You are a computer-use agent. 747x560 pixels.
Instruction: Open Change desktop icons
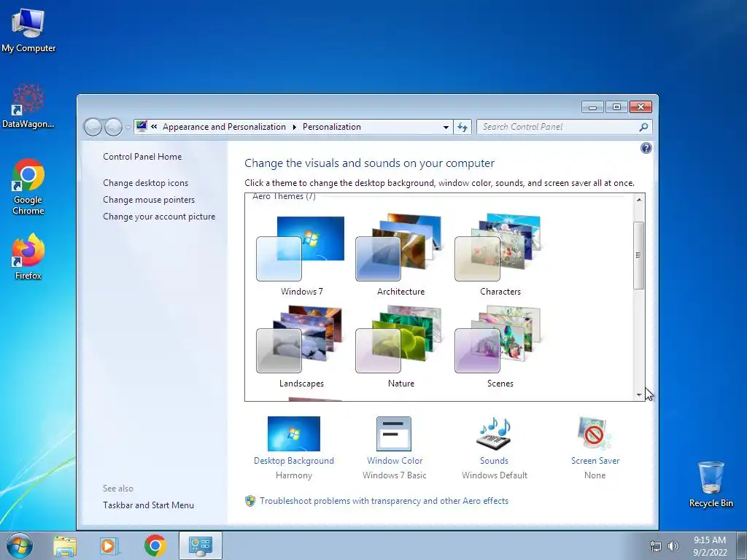[145, 183]
